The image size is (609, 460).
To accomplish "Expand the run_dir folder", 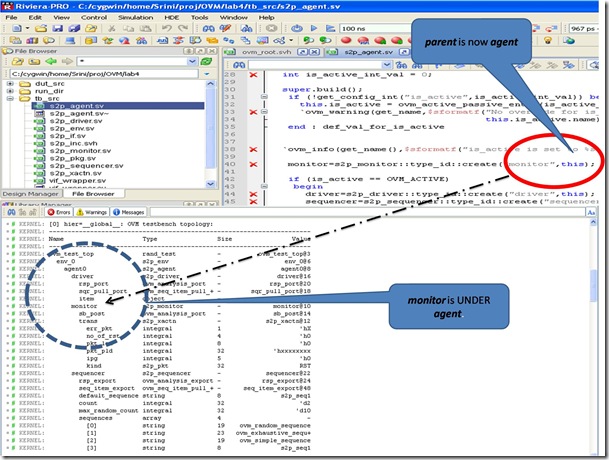I will (x=11, y=92).
